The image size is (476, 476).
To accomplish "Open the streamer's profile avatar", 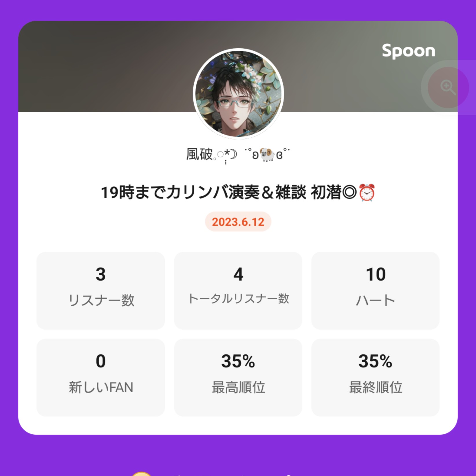I will pyautogui.click(x=238, y=94).
